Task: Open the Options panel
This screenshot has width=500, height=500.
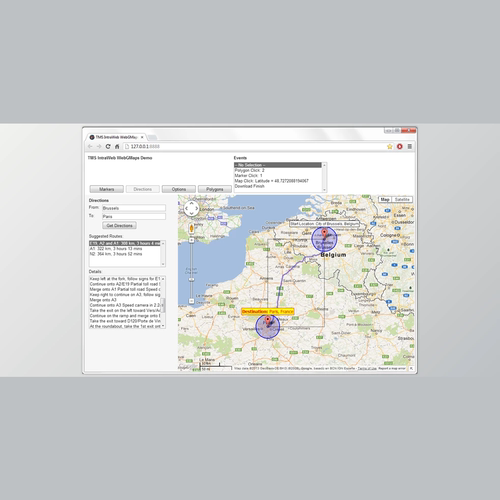Action: (179, 189)
